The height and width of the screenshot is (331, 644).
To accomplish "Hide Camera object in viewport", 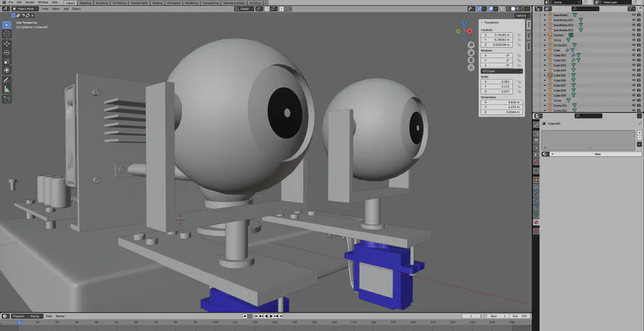I will click(x=633, y=35).
